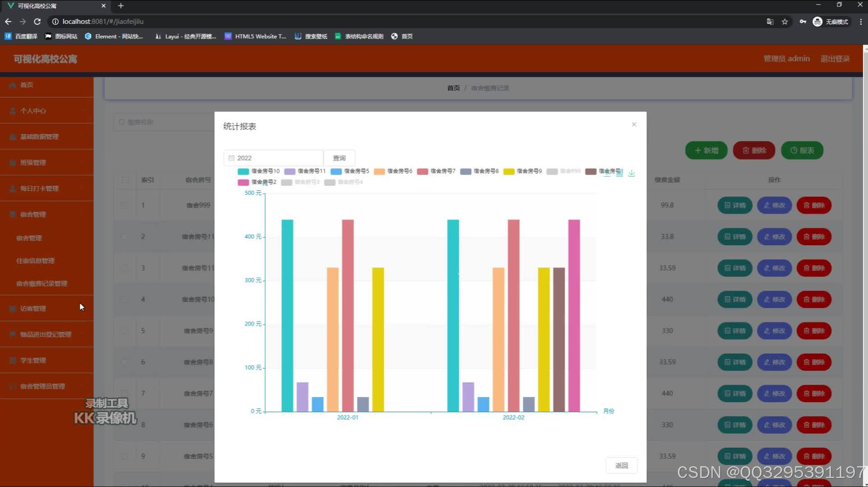Click 首页 in the breadcrumb
Screen dimensions: 868x487
tap(453, 88)
